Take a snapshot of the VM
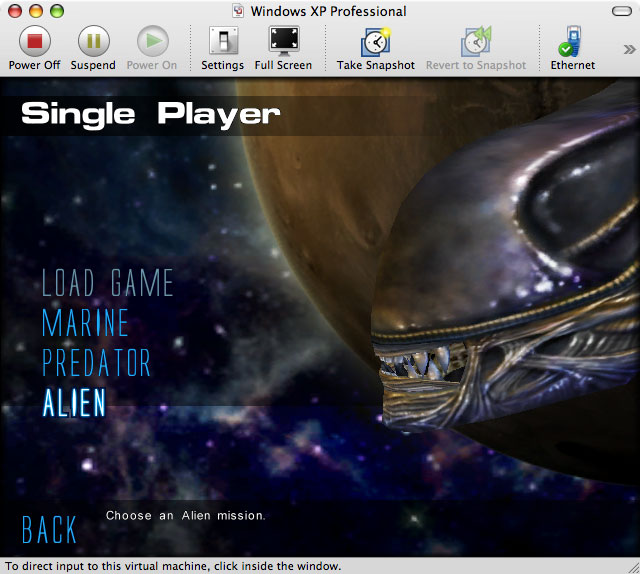640x574 pixels. click(376, 42)
